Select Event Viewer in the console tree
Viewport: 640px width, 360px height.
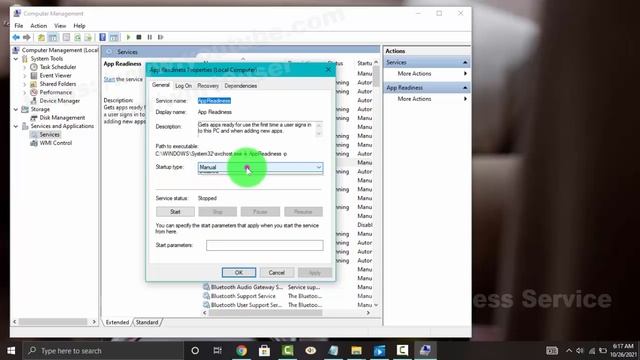pyautogui.click(x=56, y=76)
